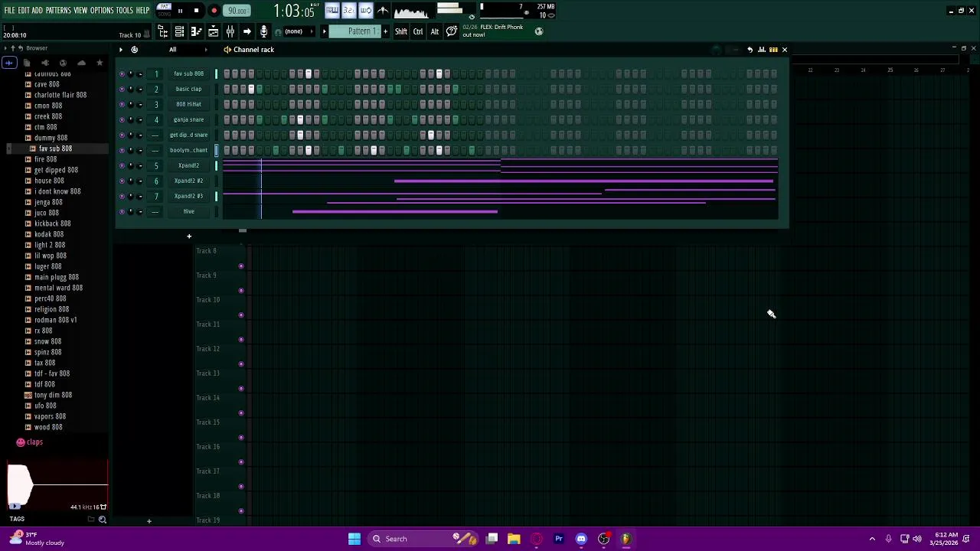Viewport: 980px width, 551px height.
Task: Adjust fav sub 808 channel volume knob
Action: pyautogui.click(x=140, y=73)
